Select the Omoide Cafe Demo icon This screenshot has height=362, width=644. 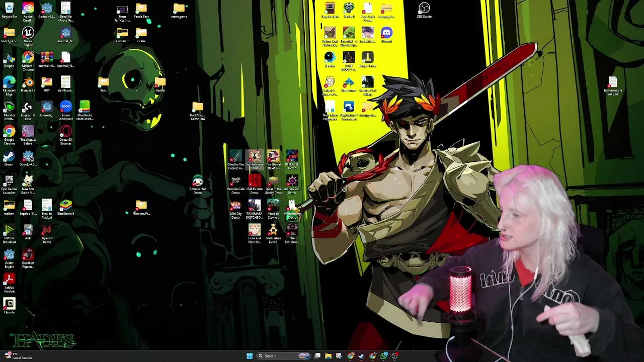pyautogui.click(x=235, y=185)
